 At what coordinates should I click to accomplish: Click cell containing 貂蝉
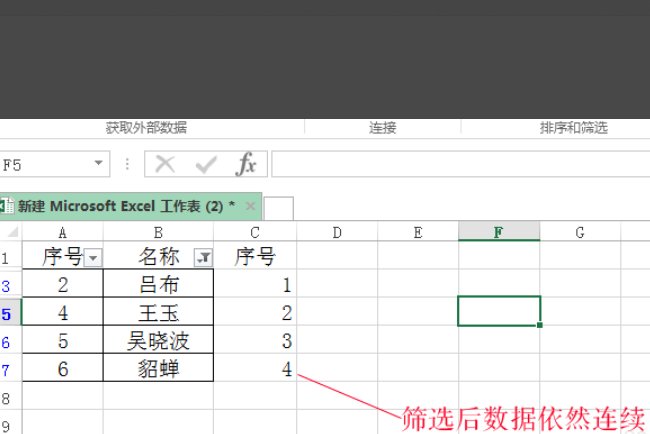[158, 368]
